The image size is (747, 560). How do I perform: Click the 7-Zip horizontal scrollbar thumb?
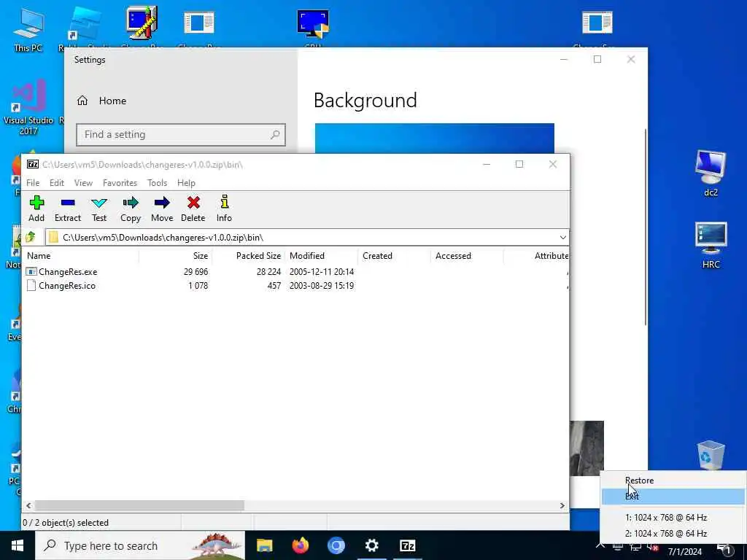(x=139, y=506)
